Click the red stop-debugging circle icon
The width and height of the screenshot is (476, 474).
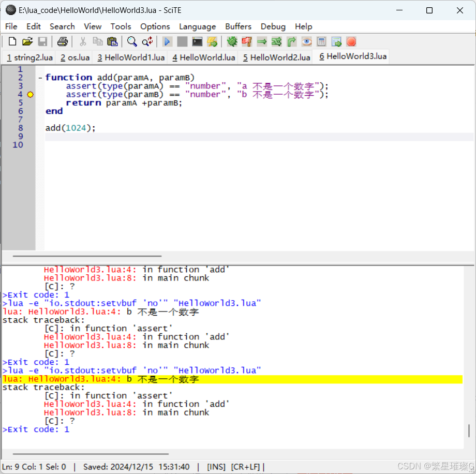pos(351,41)
